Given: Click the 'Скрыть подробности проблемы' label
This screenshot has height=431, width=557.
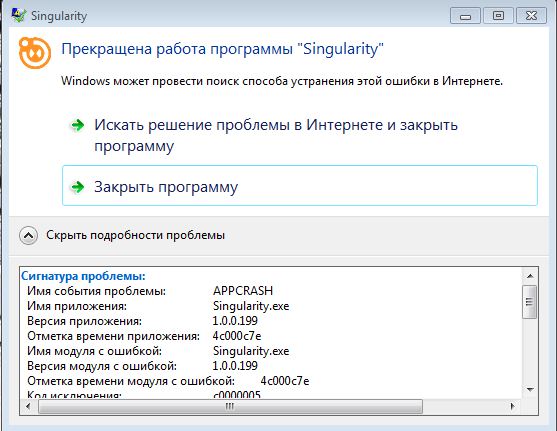Looking at the screenshot, I should (135, 235).
